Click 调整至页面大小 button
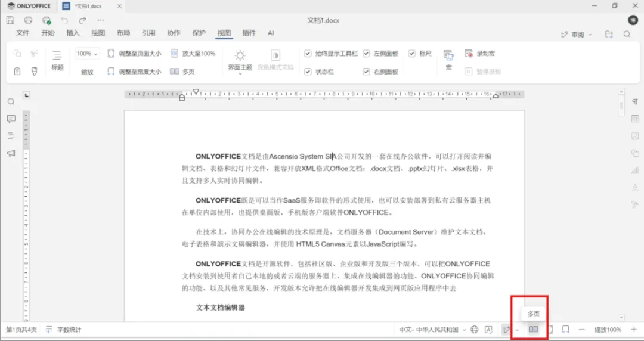The width and height of the screenshot is (644, 341). tap(134, 54)
